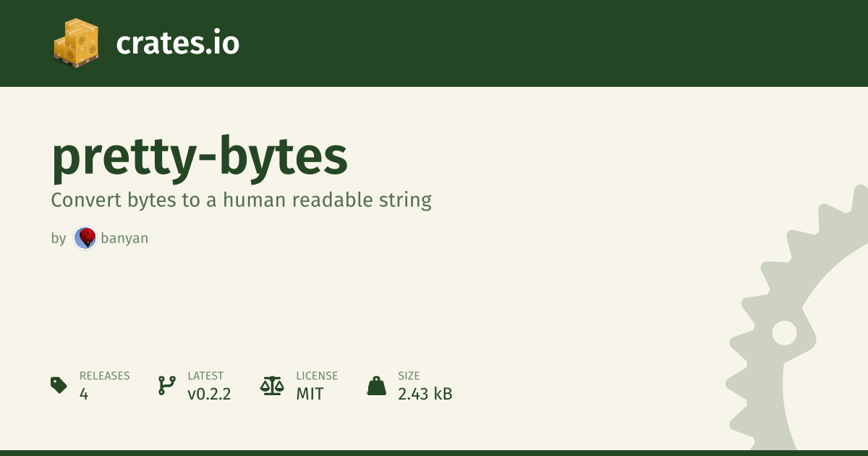Click the git branch latest-version icon
Screen dimensions: 868x456
(166, 385)
